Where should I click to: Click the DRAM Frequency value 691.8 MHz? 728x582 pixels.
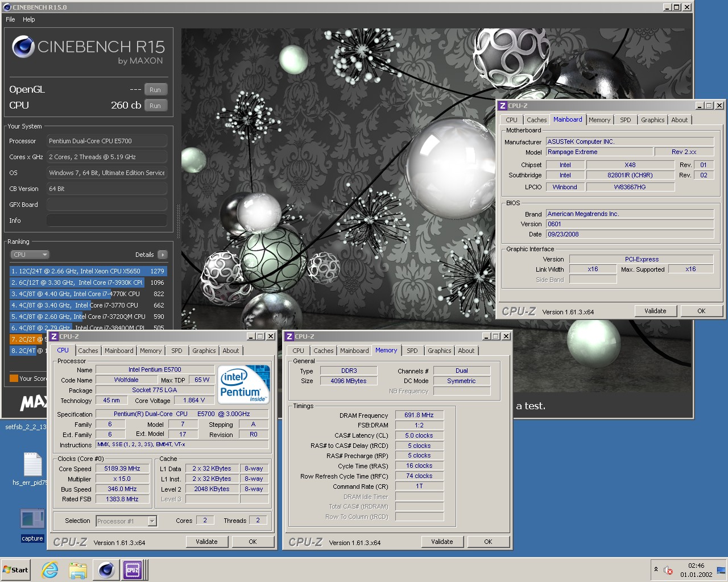pyautogui.click(x=419, y=415)
